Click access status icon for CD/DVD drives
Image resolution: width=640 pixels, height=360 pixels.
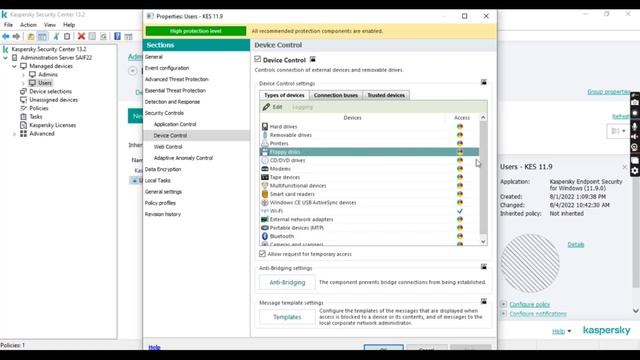460,160
